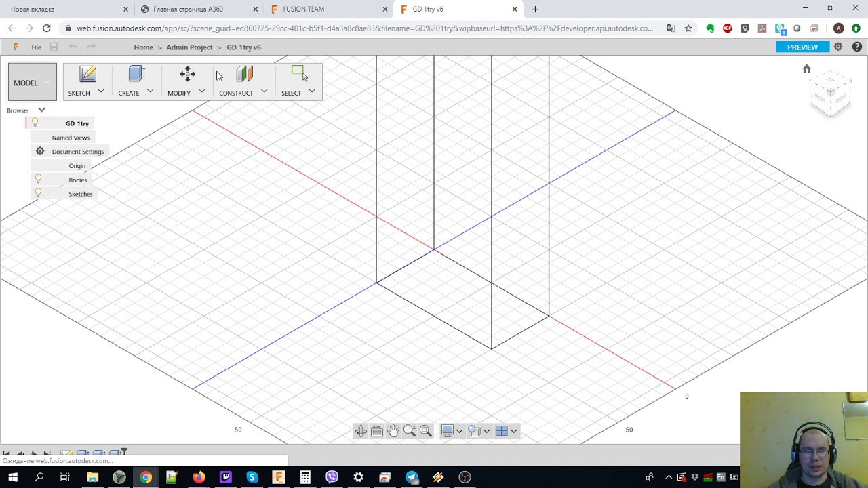Click the browser address bar

click(365, 28)
